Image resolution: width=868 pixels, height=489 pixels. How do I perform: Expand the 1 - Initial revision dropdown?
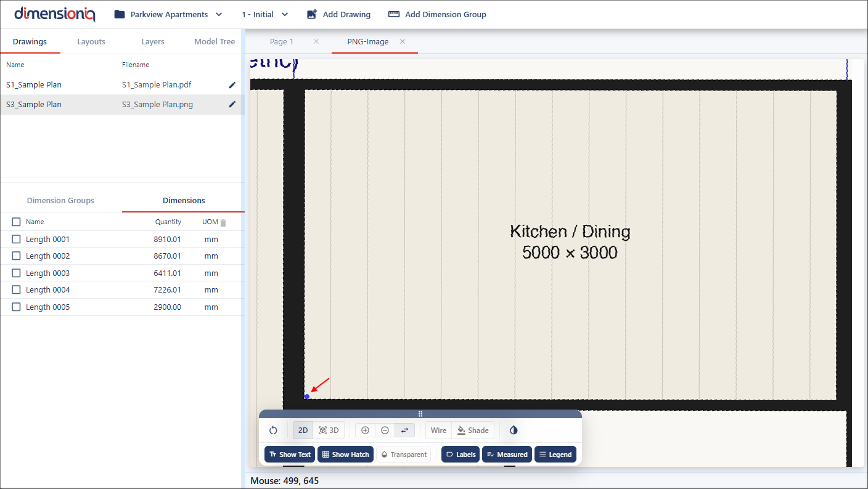(x=265, y=14)
